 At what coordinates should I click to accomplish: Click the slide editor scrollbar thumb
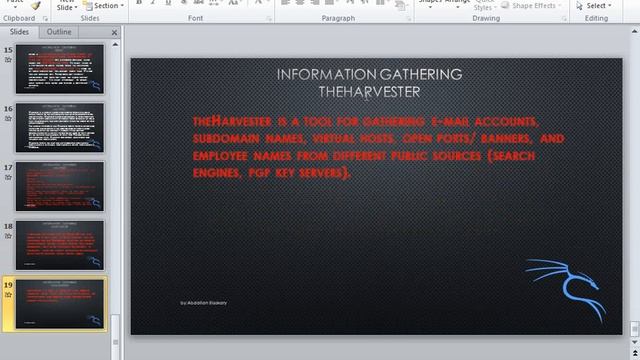coord(635,329)
